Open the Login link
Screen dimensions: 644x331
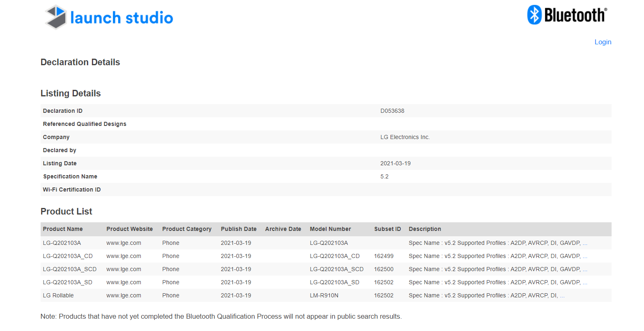pos(603,42)
